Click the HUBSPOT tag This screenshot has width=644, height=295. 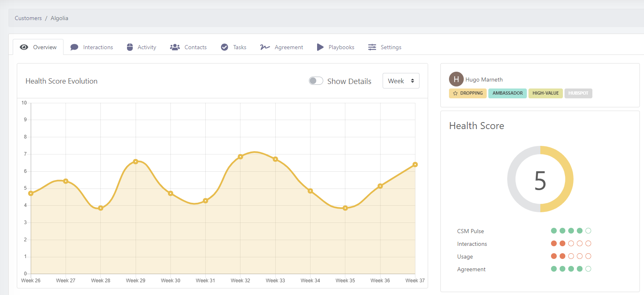coord(578,93)
